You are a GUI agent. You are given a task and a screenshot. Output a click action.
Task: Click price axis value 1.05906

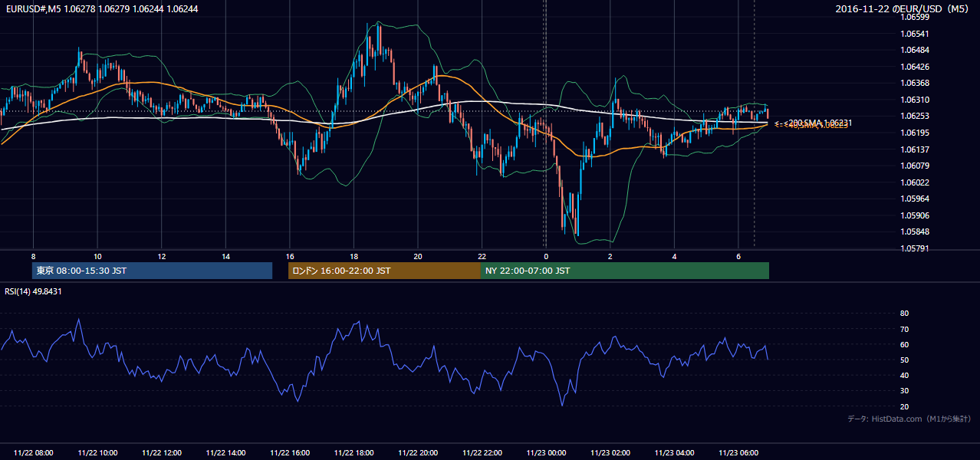tap(914, 215)
